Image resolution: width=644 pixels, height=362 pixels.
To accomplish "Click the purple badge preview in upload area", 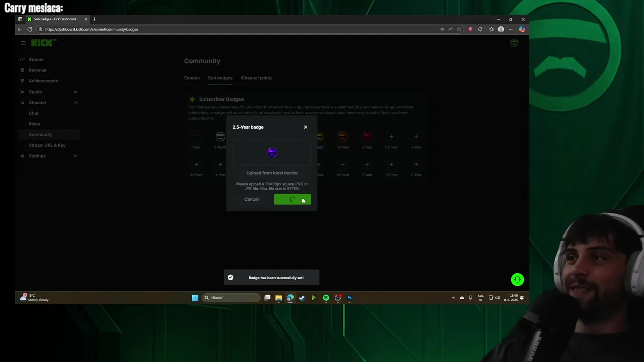I will pos(272,153).
